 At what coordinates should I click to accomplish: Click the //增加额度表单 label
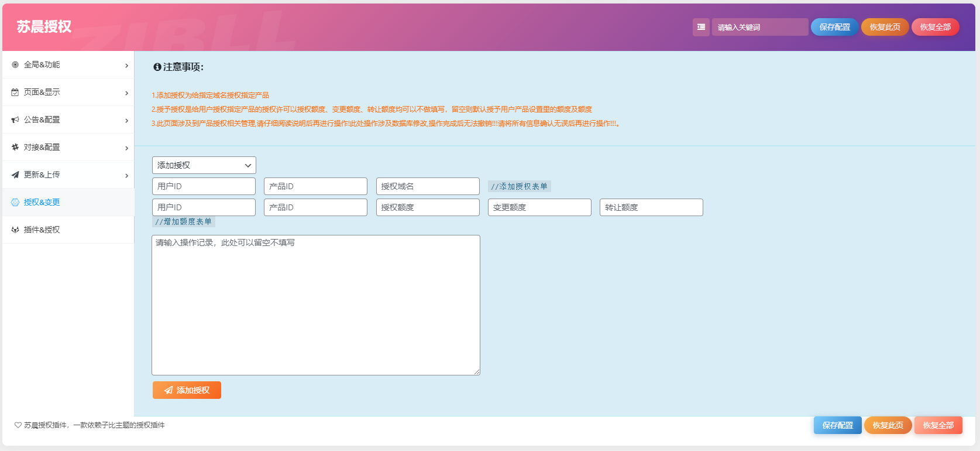pos(184,221)
